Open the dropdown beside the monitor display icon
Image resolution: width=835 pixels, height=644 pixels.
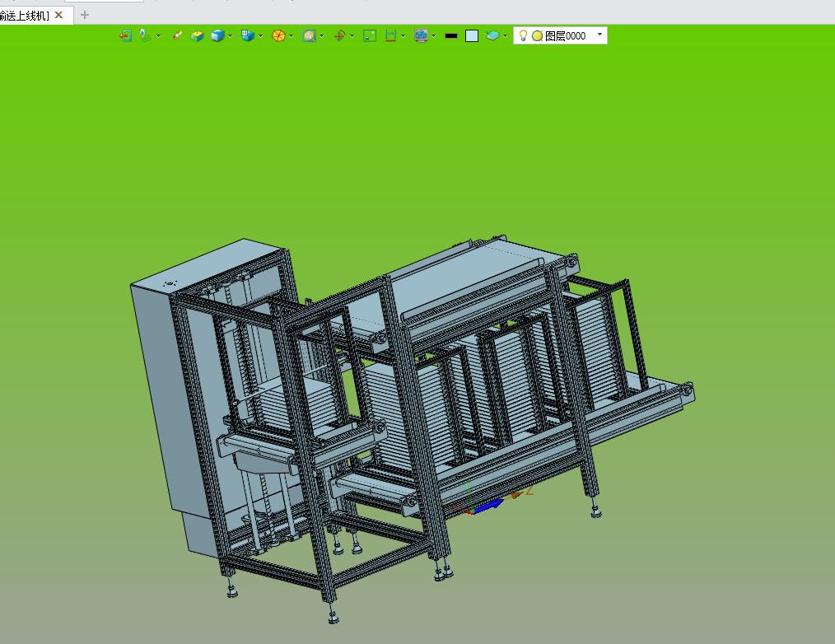click(434, 36)
